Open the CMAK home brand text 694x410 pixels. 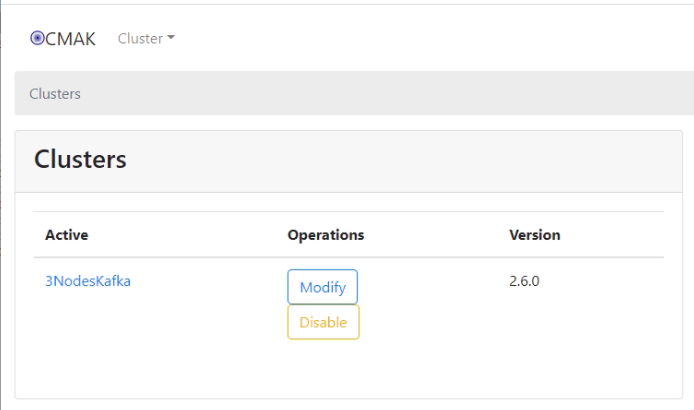(x=70, y=39)
